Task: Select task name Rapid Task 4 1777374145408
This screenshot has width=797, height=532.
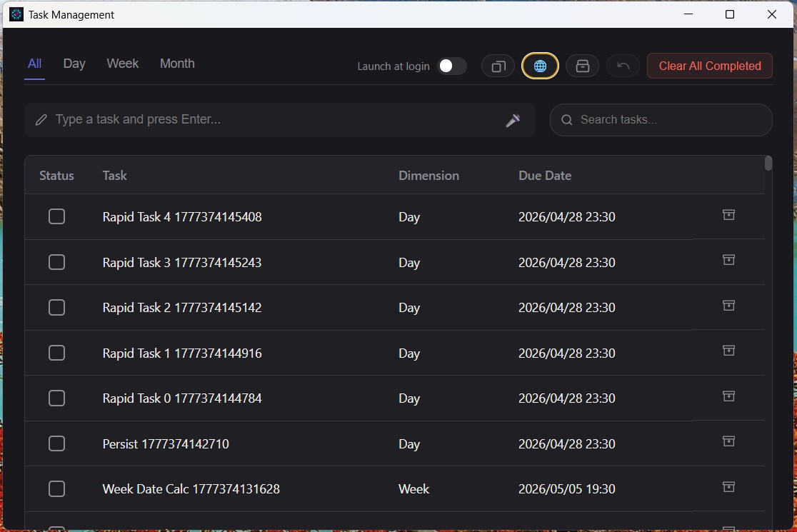Action: tap(182, 217)
